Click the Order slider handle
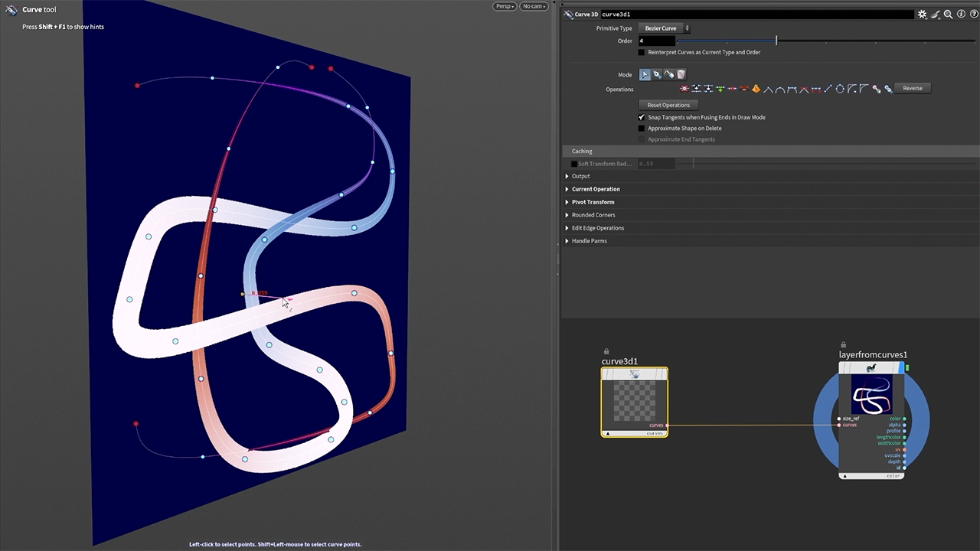Image resolution: width=980 pixels, height=551 pixels. (x=776, y=41)
